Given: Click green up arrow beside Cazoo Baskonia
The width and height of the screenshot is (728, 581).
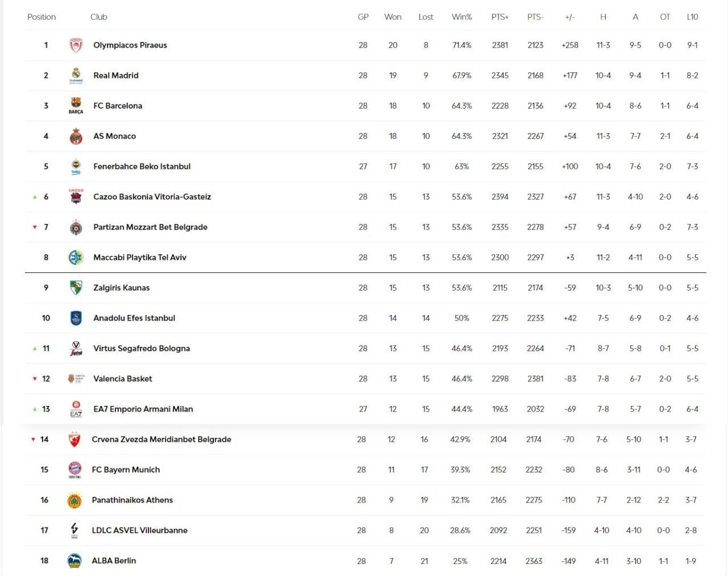Looking at the screenshot, I should tap(35, 197).
